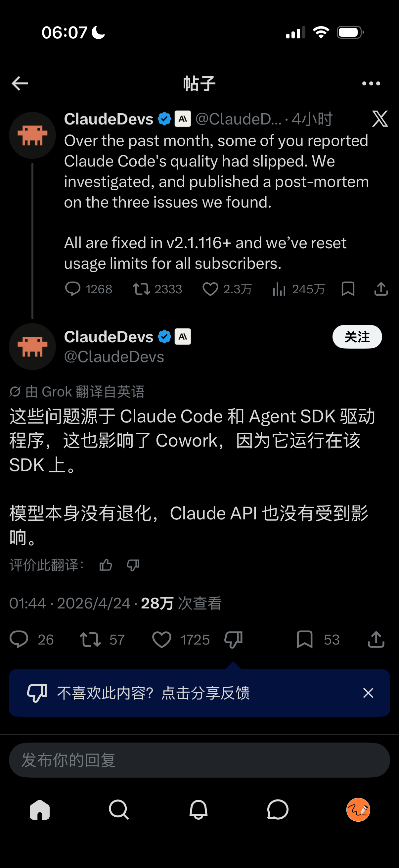Open the @ClaudeDevs profile handle

pyautogui.click(x=114, y=357)
